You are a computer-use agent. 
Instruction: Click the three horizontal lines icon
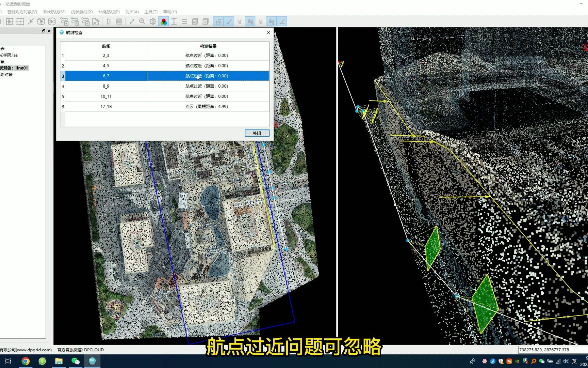(184, 21)
